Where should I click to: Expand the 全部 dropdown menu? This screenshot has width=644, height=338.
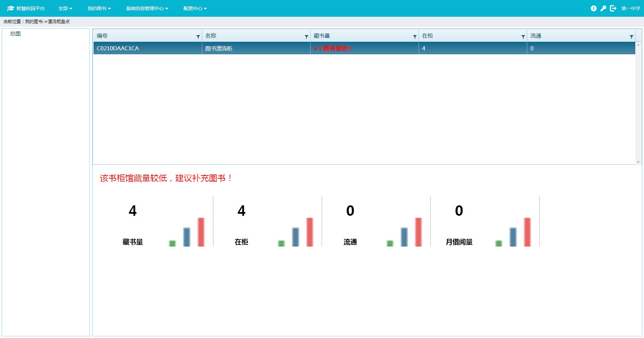tap(65, 8)
